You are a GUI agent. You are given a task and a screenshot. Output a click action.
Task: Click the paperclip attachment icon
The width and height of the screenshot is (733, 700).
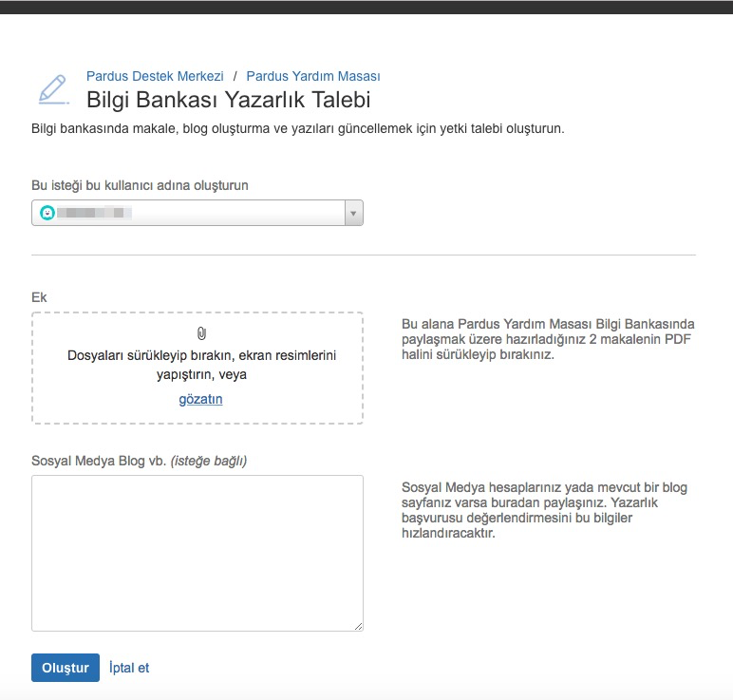[x=201, y=333]
